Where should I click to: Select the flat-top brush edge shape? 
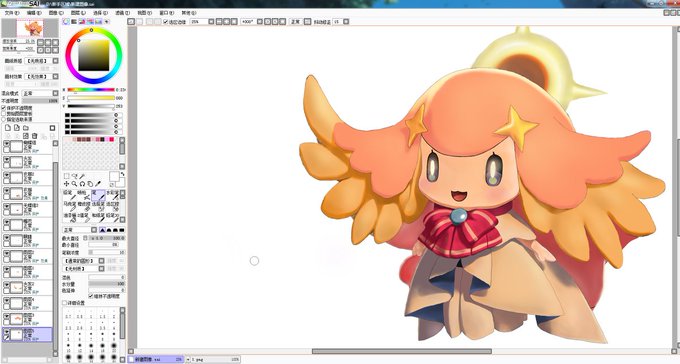(122, 230)
